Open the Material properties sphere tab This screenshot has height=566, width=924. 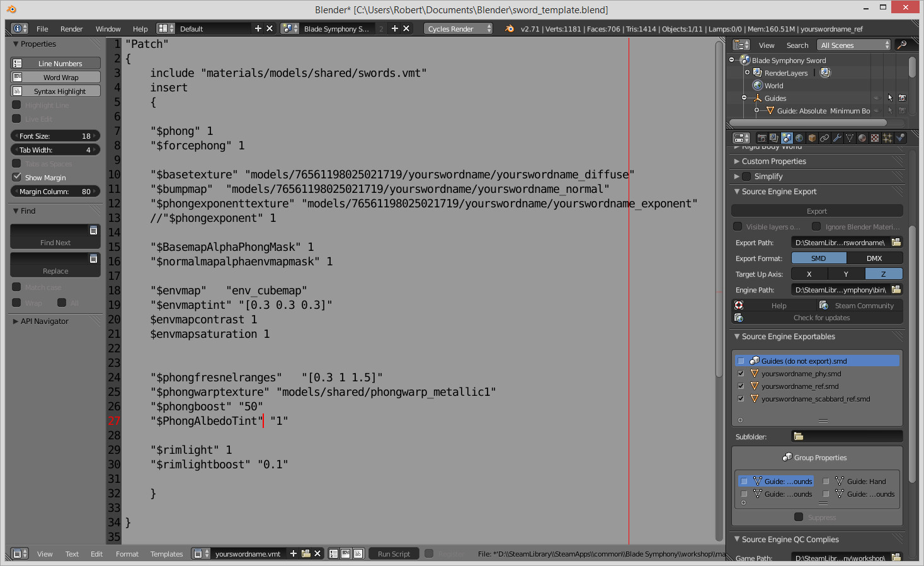(862, 138)
